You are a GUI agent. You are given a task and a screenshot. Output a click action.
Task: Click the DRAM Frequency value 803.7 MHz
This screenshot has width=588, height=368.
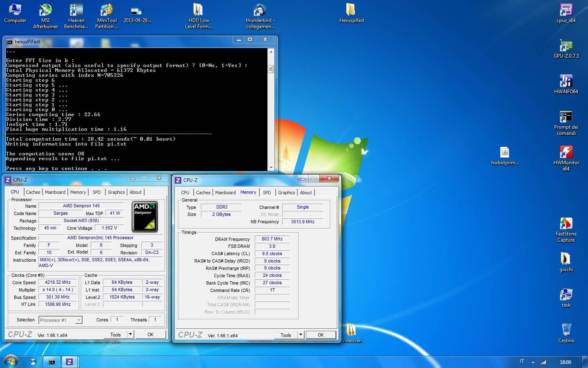tap(272, 239)
